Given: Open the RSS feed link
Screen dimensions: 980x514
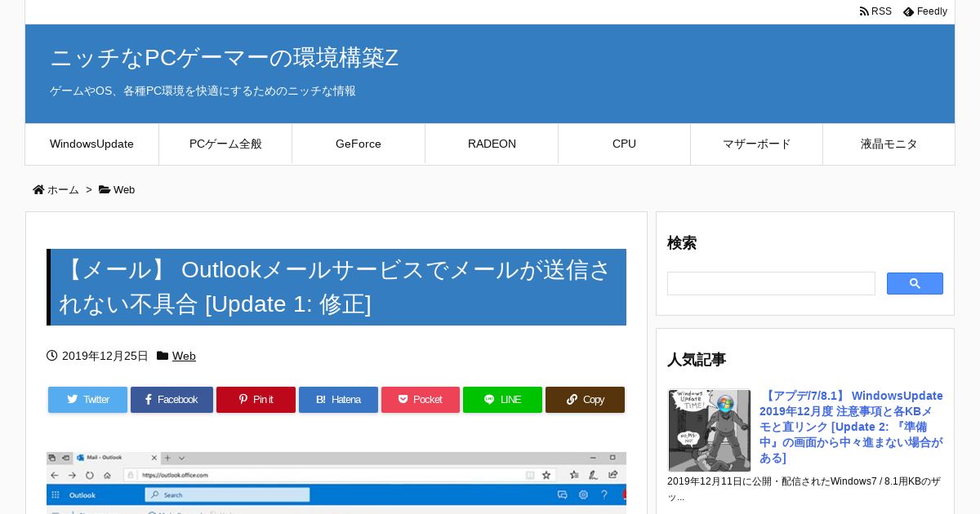Looking at the screenshot, I should (x=875, y=11).
